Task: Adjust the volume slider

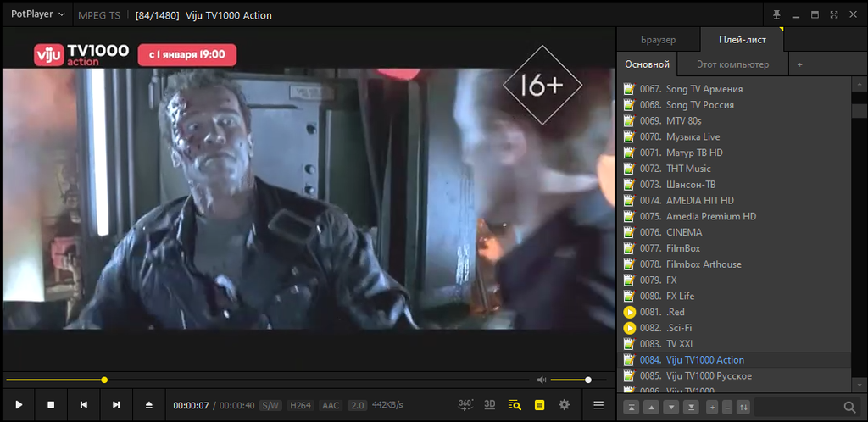Action: pos(578,380)
